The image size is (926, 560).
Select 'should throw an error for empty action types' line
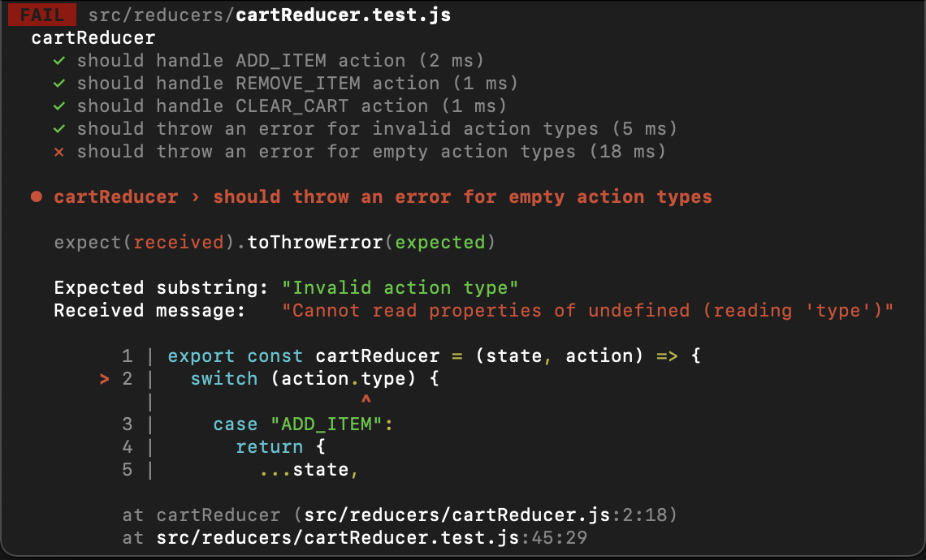(371, 152)
